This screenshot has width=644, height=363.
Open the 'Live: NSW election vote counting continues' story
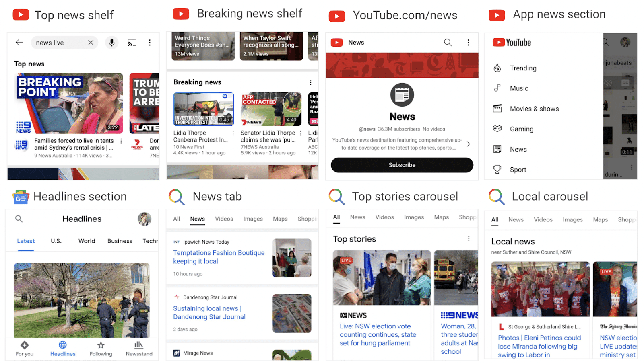click(x=378, y=335)
